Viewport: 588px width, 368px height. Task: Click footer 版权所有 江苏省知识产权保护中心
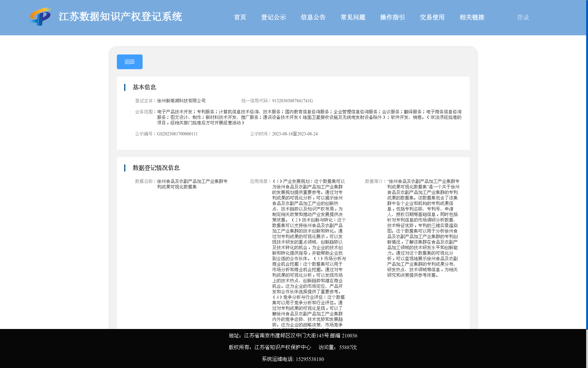click(x=270, y=347)
